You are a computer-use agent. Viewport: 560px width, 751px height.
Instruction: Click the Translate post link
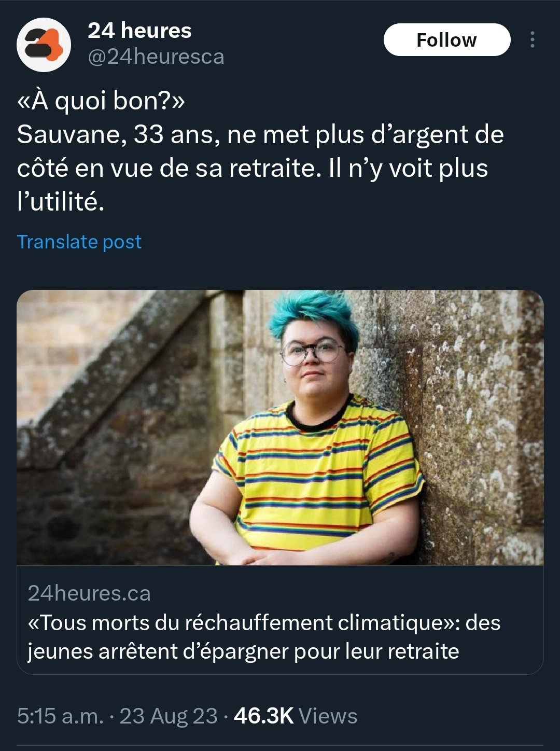[79, 242]
